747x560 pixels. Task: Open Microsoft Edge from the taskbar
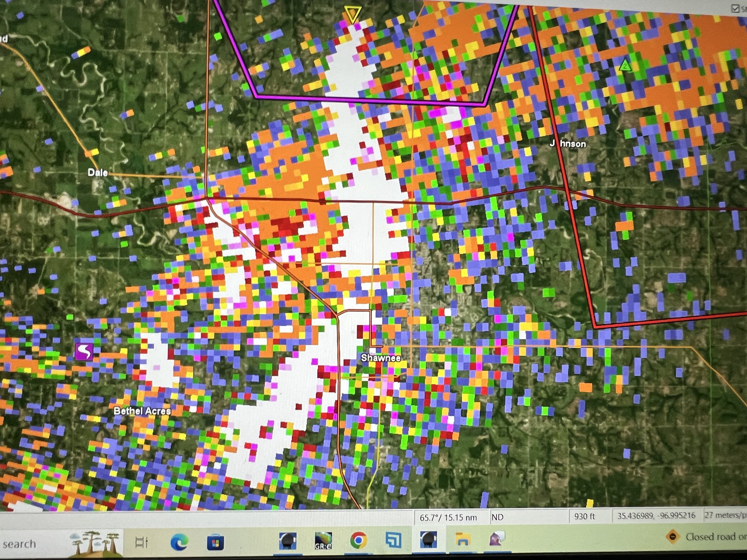(179, 541)
